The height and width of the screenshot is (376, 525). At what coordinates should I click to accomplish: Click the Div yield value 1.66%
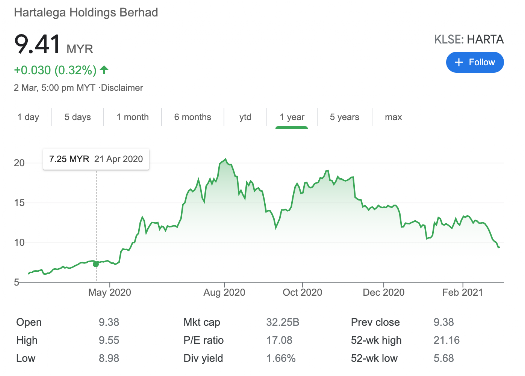tap(281, 358)
